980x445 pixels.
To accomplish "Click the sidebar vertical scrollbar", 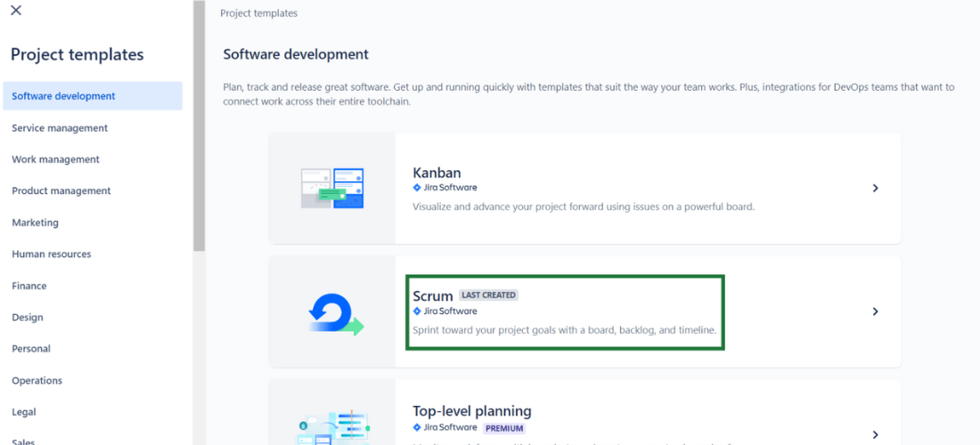I will 199,126.
